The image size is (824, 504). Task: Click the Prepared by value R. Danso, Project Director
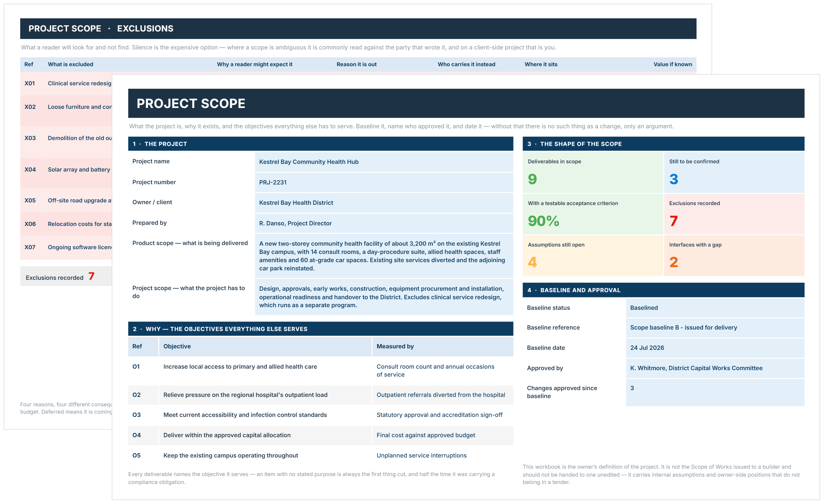pos(384,223)
